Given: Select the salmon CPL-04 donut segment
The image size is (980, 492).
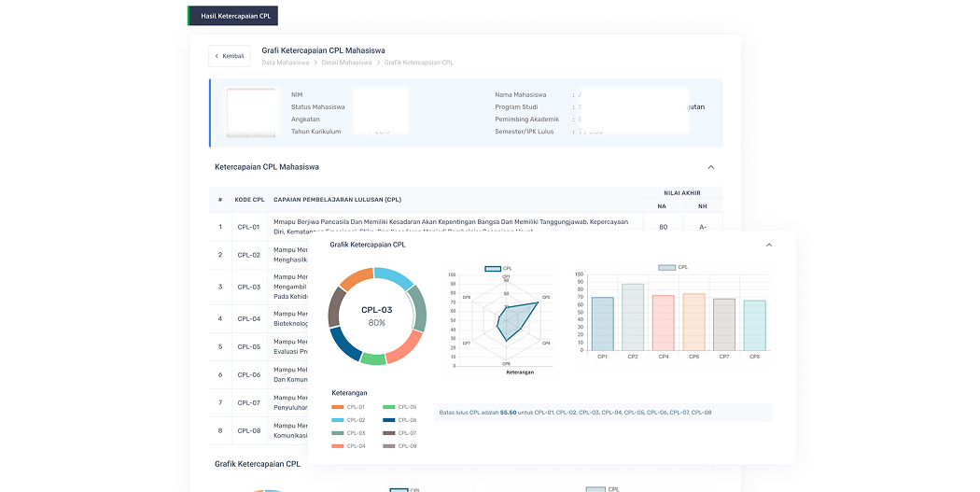Looking at the screenshot, I should 404,346.
